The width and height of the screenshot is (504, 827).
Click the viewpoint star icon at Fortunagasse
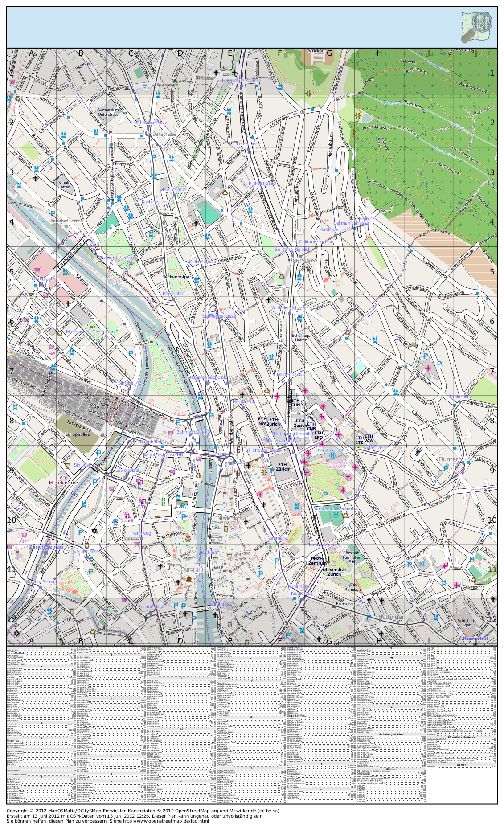tap(188, 538)
